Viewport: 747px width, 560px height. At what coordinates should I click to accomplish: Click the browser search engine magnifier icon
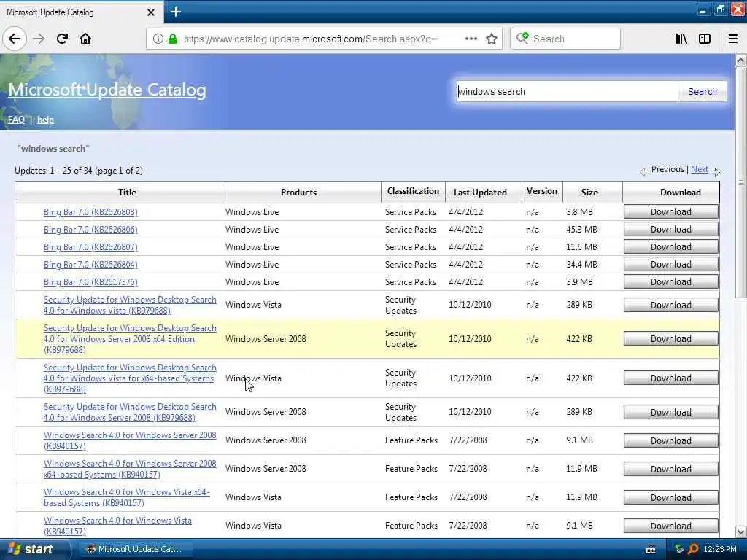coord(522,39)
